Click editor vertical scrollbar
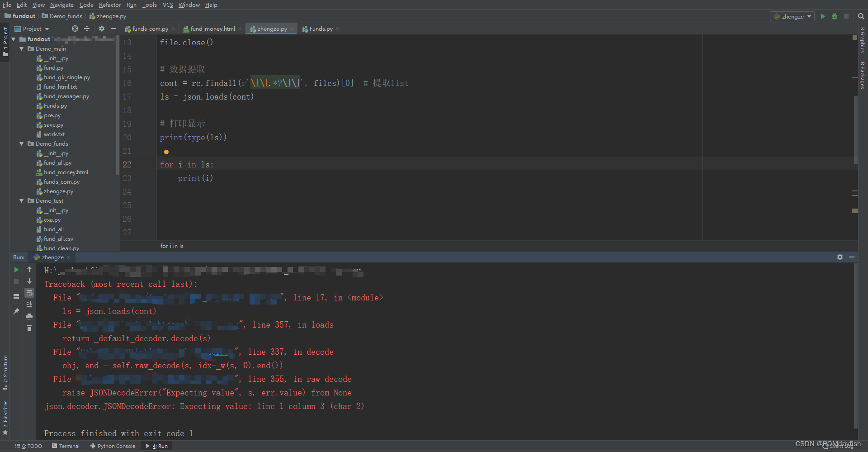This screenshot has height=452, width=868. [855, 130]
